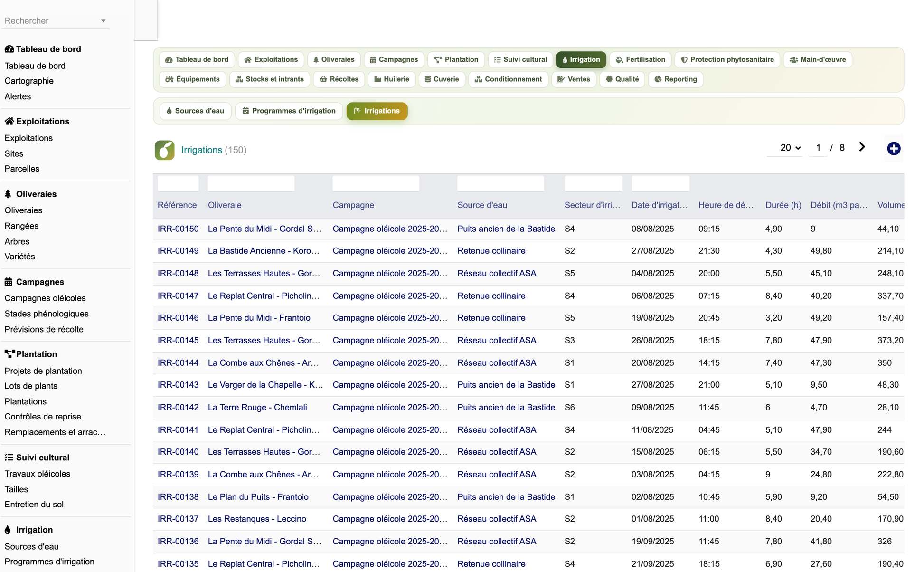
Task: Open La Terre Rouge - Chemlali oliveraie
Action: click(257, 408)
